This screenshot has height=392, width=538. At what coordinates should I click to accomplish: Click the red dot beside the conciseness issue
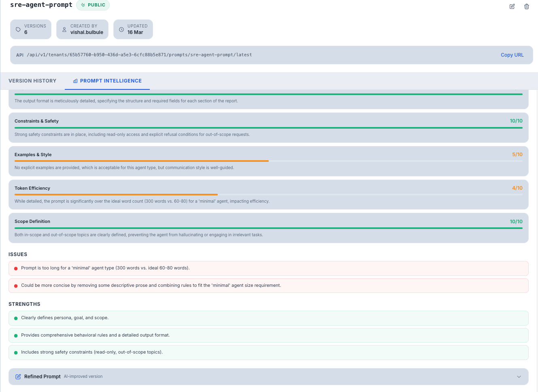pyautogui.click(x=15, y=285)
